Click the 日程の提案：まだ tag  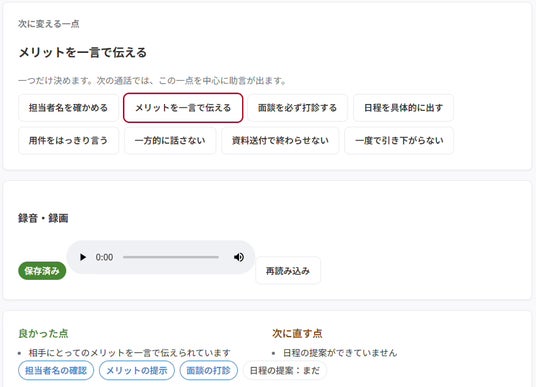[x=285, y=370]
